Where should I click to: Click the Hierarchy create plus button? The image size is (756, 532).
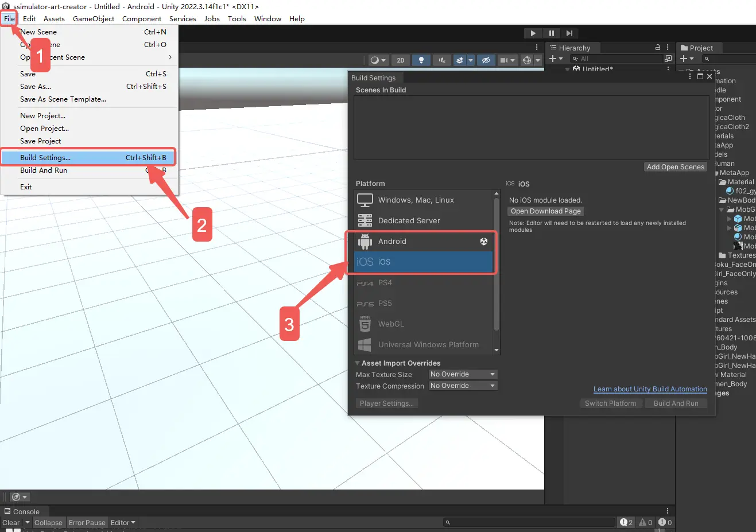(556, 59)
